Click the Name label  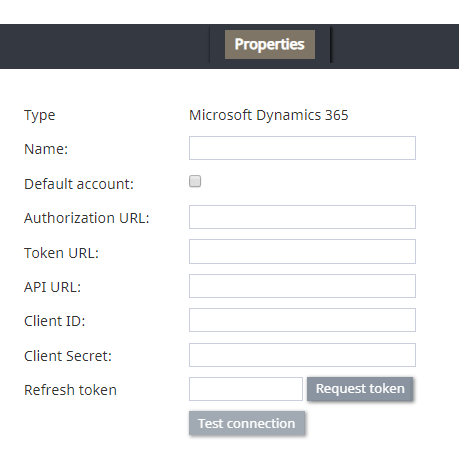(x=46, y=149)
